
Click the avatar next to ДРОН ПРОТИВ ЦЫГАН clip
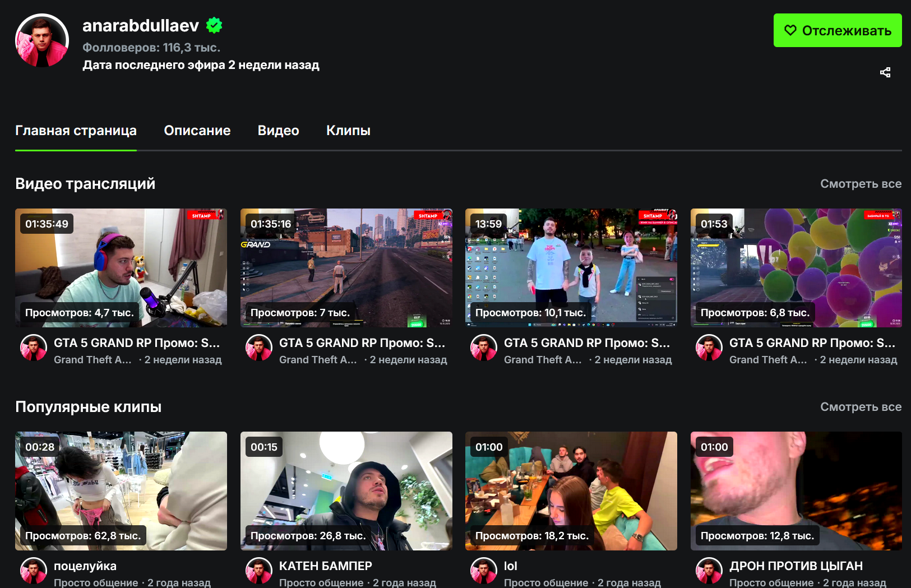(x=709, y=571)
